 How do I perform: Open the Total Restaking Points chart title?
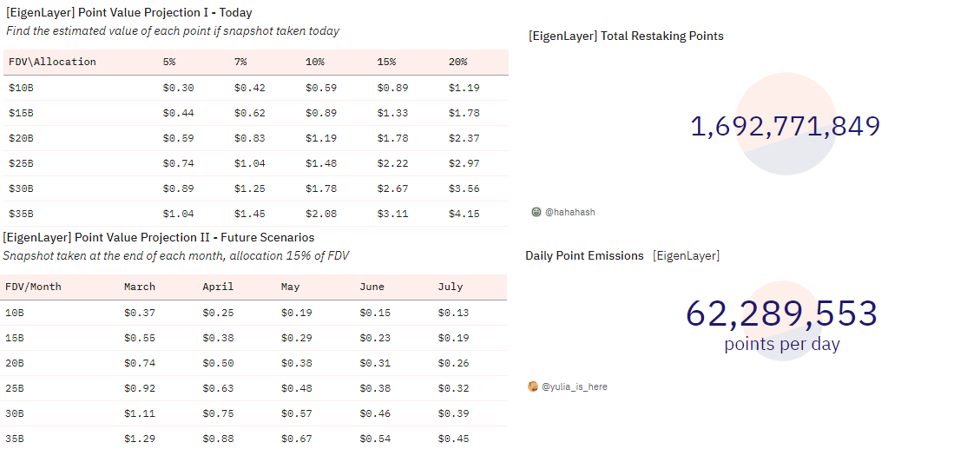[x=626, y=36]
